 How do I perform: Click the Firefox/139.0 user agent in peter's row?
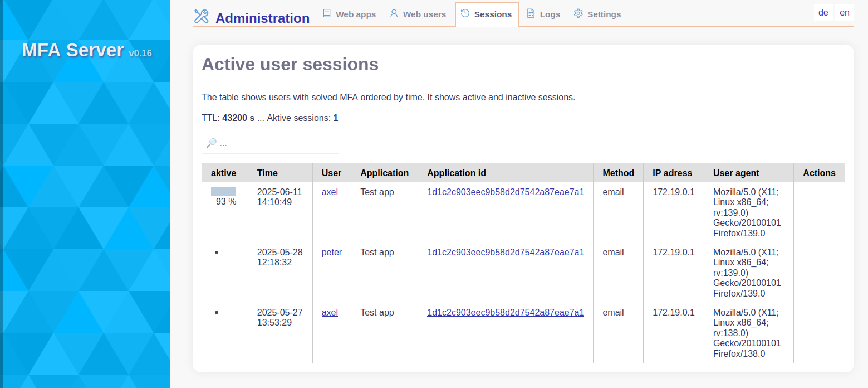click(x=747, y=273)
